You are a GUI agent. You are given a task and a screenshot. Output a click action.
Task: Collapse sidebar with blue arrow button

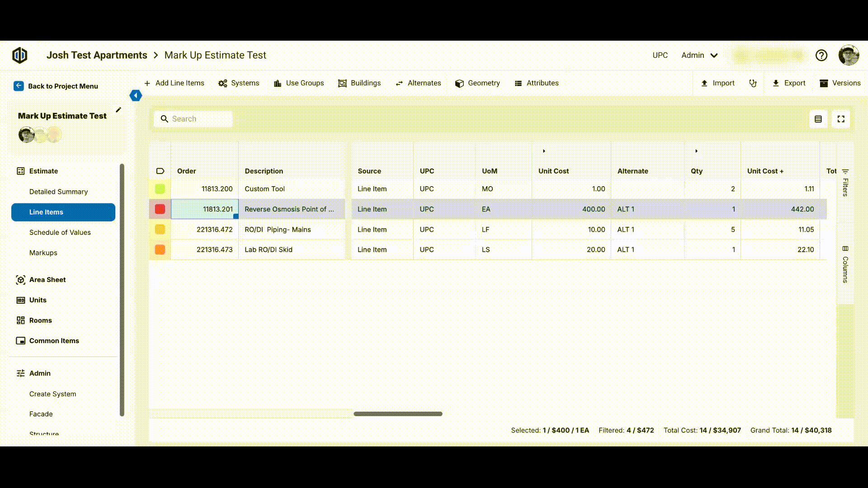pos(136,95)
